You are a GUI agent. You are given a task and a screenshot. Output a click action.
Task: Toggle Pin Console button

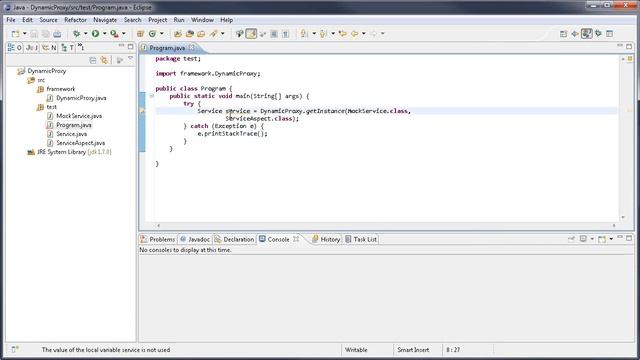pyautogui.click(x=571, y=239)
